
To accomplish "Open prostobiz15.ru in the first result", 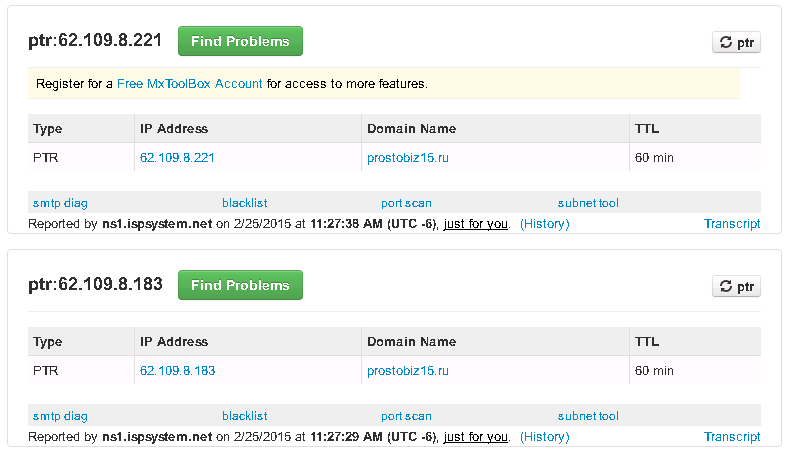I will coord(408,158).
